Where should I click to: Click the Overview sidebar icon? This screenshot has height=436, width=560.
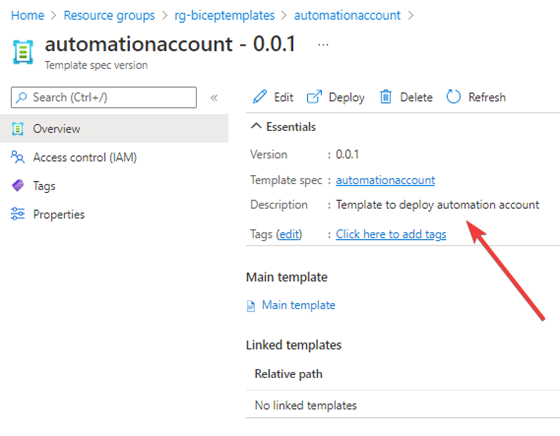click(18, 129)
